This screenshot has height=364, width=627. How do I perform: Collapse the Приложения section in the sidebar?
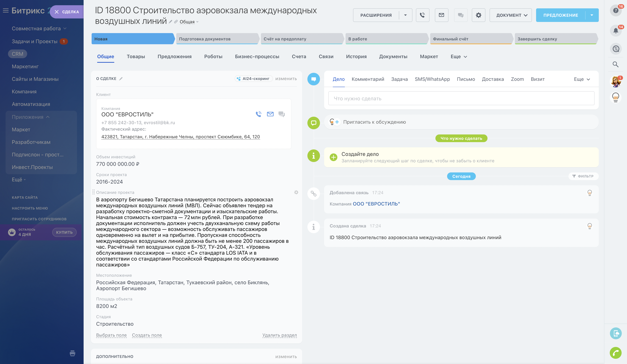pos(48,117)
